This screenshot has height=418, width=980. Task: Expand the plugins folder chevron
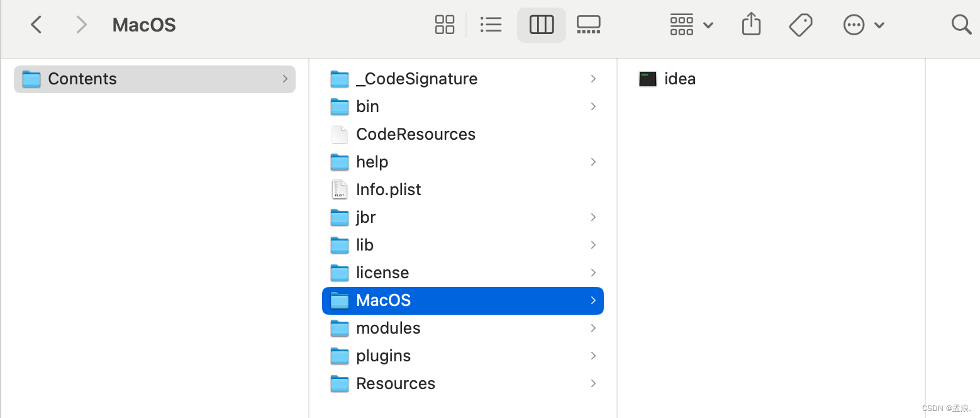[x=593, y=356]
